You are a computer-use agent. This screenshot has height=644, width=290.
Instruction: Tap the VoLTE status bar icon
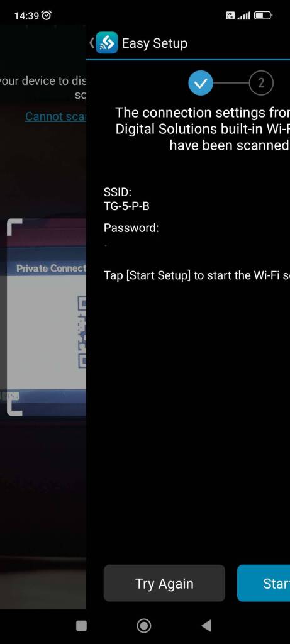(230, 16)
